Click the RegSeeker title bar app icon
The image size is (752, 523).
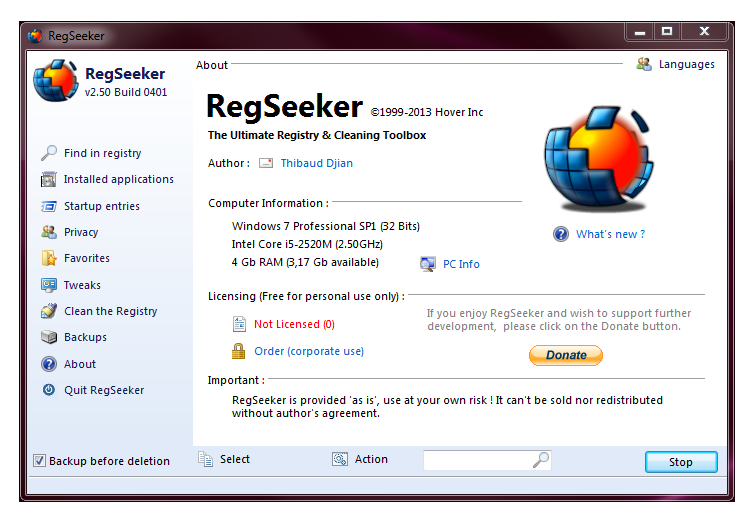35,35
